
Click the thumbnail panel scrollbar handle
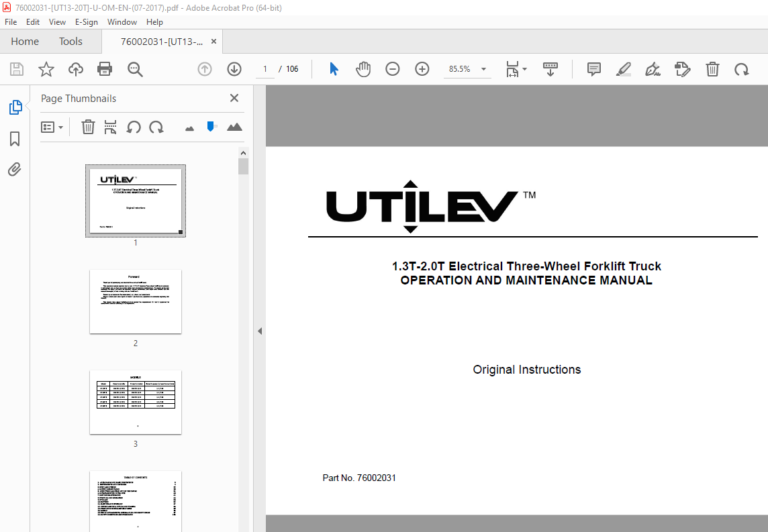243,166
